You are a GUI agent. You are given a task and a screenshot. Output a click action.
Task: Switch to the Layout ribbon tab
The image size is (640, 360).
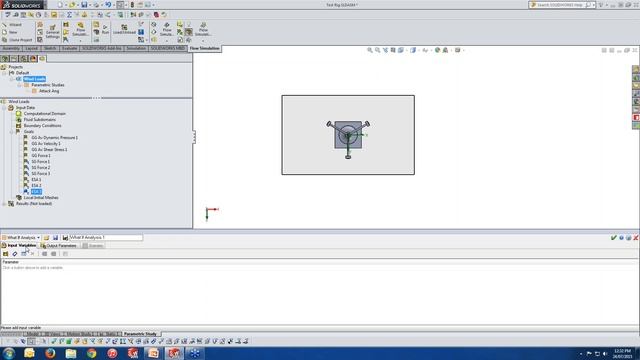pos(31,48)
